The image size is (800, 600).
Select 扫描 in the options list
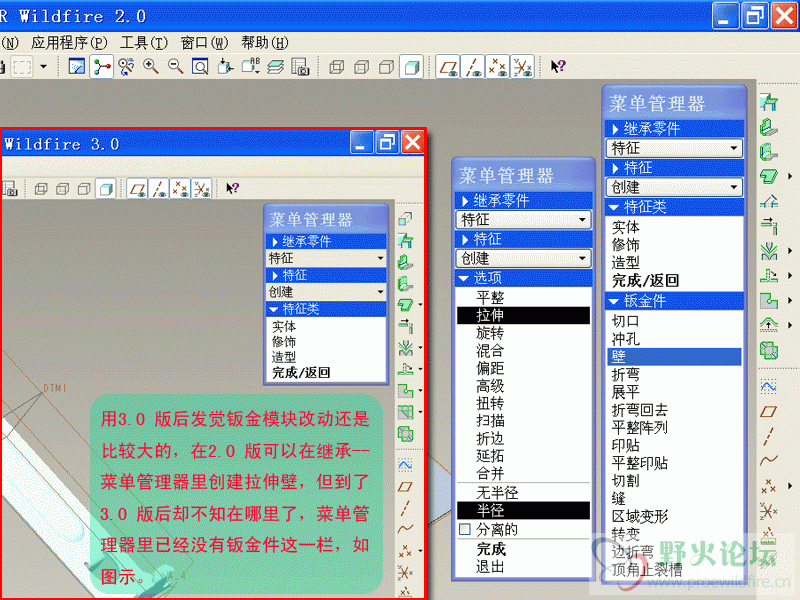click(490, 421)
